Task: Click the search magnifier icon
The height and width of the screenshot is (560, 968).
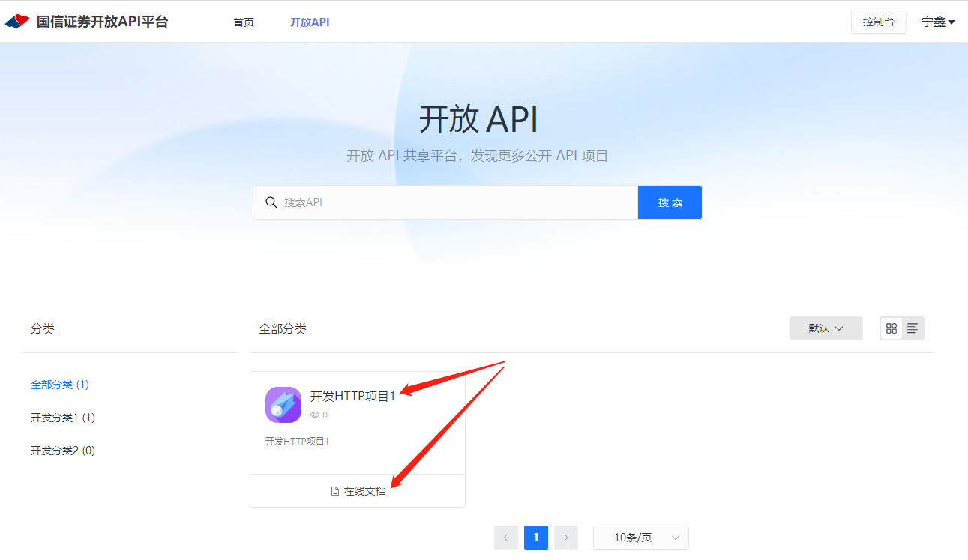Action: tap(271, 202)
